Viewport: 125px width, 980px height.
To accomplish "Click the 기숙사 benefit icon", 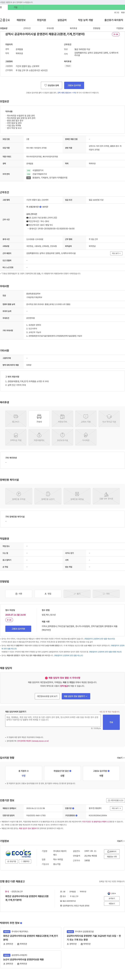I will click(39, 419).
